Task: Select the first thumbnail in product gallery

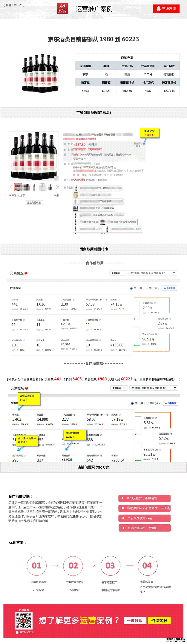Action: pyautogui.click(x=18, y=187)
